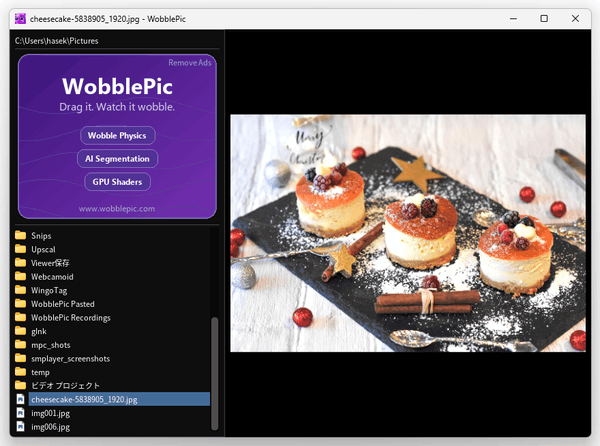Open the www.wobblepic.com link
Image resolution: width=600 pixels, height=446 pixels.
[117, 208]
